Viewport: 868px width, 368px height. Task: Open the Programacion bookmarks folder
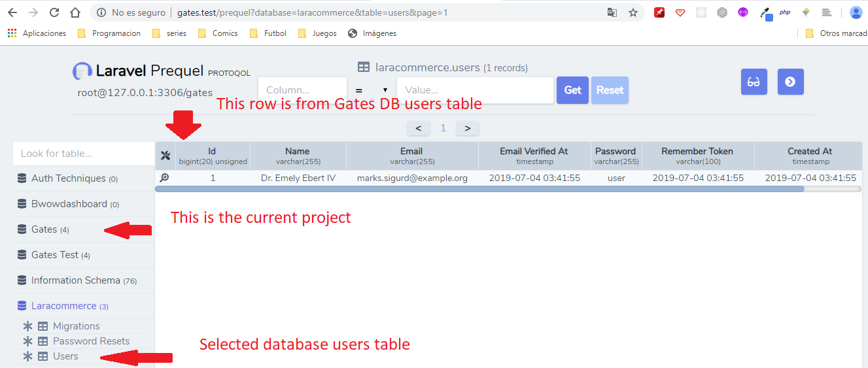click(109, 33)
